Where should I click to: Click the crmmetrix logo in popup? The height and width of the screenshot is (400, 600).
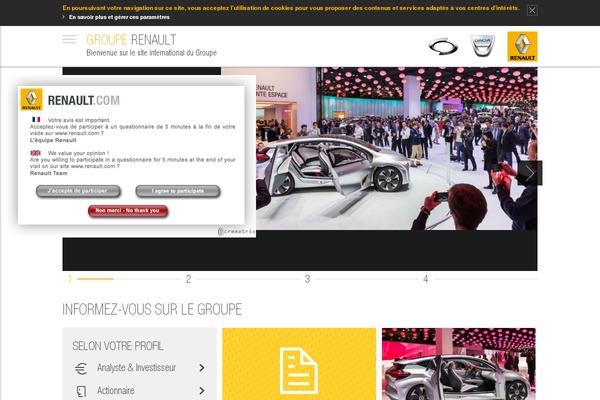pos(236,232)
